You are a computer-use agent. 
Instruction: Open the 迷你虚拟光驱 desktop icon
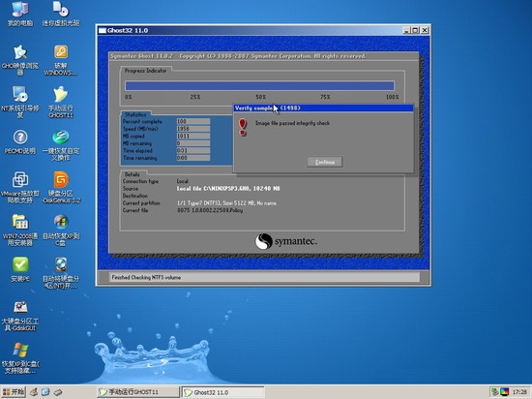pos(61,15)
